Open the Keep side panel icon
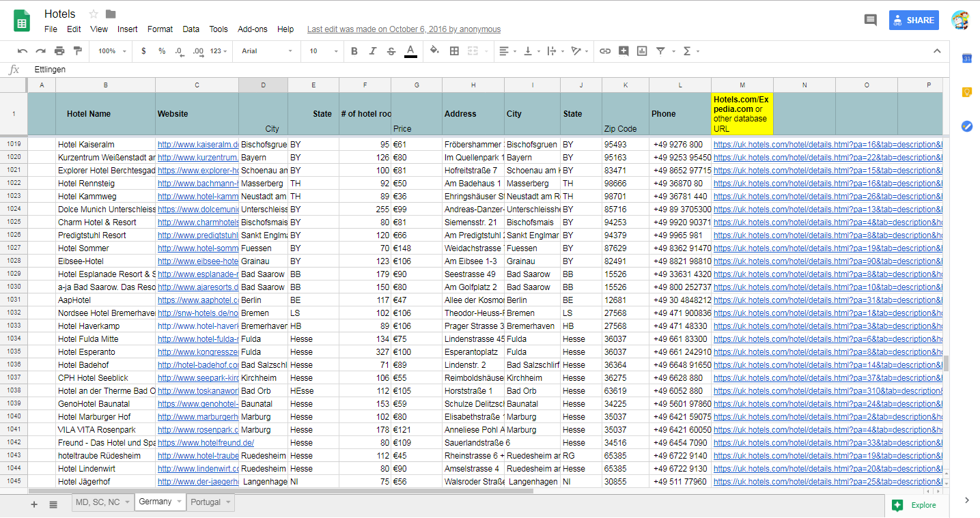The image size is (980, 518). (967, 92)
